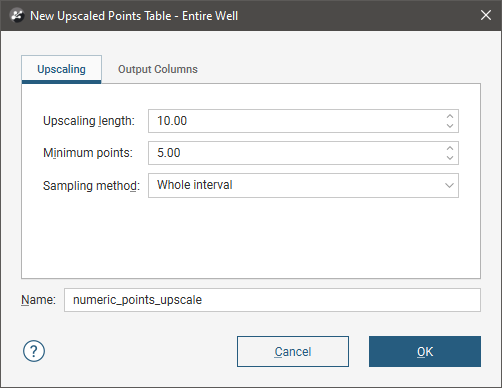Switch to the Output Columns tab
The image size is (502, 388).
(158, 69)
